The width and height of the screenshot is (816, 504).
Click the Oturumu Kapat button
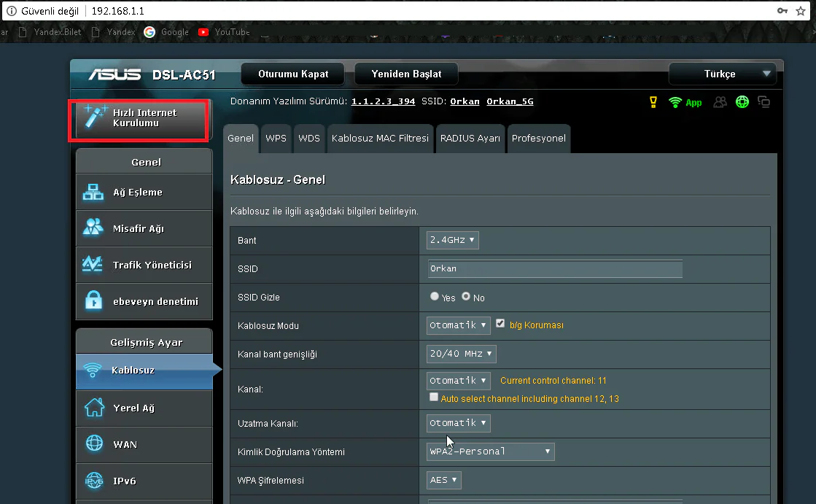pyautogui.click(x=293, y=74)
